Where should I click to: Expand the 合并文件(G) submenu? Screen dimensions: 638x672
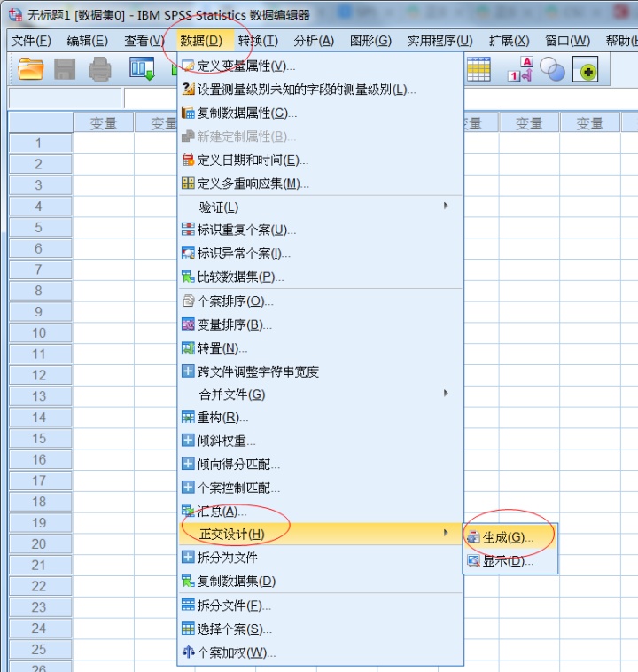coord(320,395)
